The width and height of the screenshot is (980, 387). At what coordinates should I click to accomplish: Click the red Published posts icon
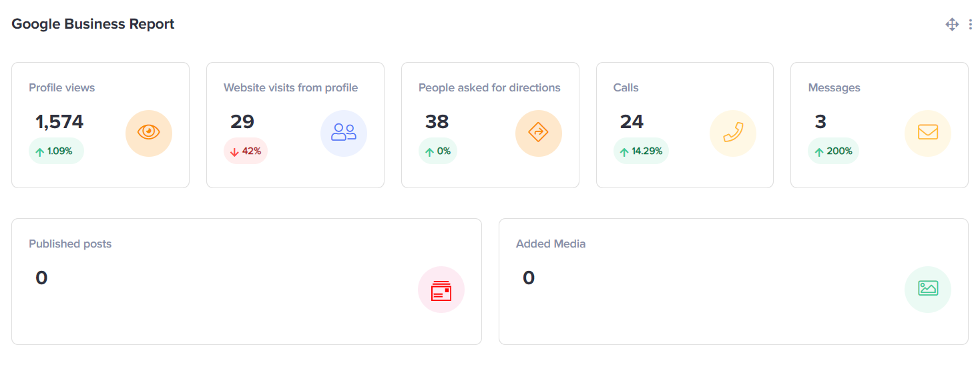[x=441, y=290]
